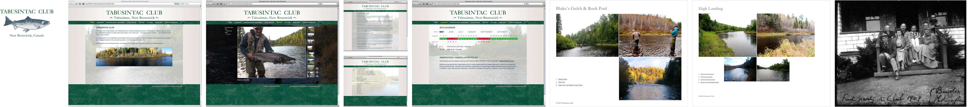The image size is (980, 107).
Task: Open CALENDAR in the home.php window nav bar
Action: point(100,22)
